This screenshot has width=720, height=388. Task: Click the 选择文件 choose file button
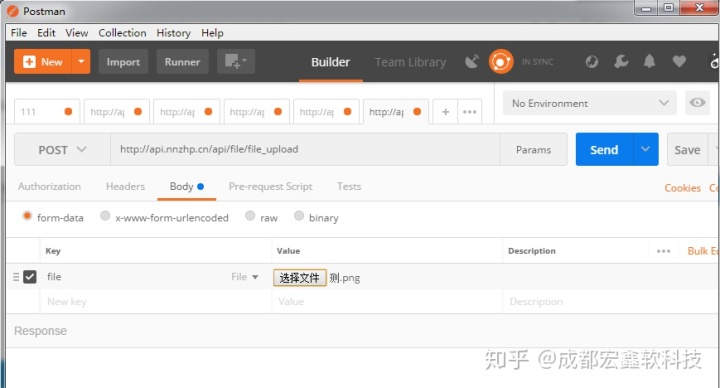point(300,277)
